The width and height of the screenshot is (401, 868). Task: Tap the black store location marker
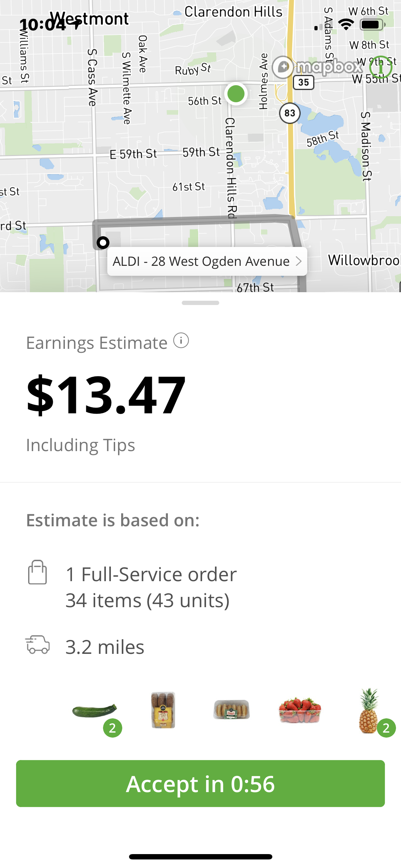(103, 243)
